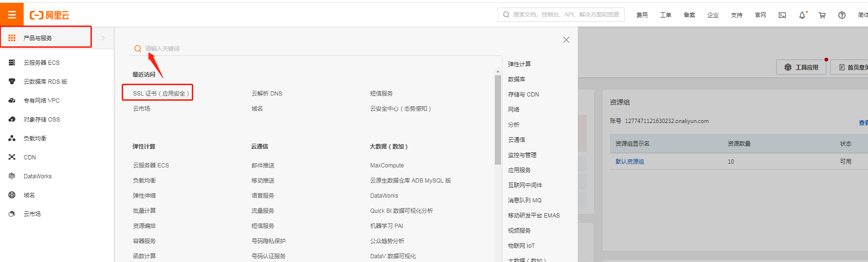Open the shopping cart
This screenshot has height=262, width=868.
822,15
